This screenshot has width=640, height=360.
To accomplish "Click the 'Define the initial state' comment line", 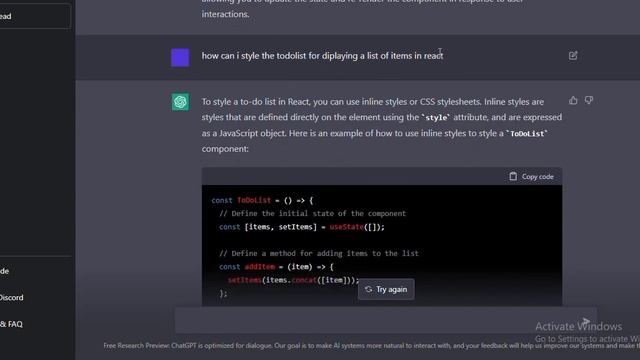I will 313,213.
